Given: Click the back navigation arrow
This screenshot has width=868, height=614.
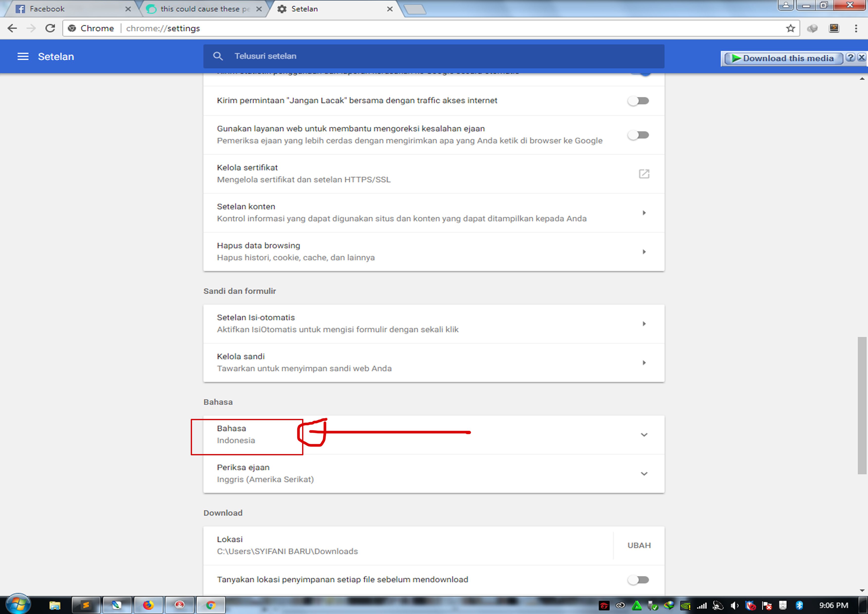Looking at the screenshot, I should [x=12, y=28].
